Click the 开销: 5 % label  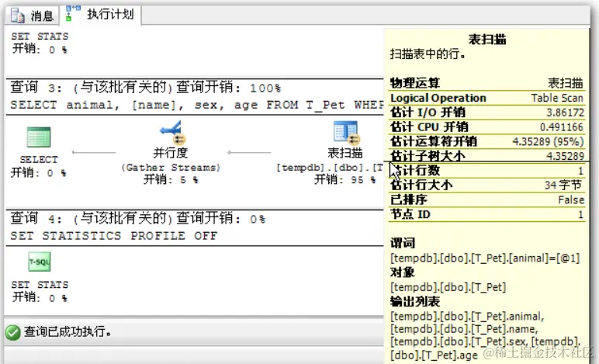point(171,179)
